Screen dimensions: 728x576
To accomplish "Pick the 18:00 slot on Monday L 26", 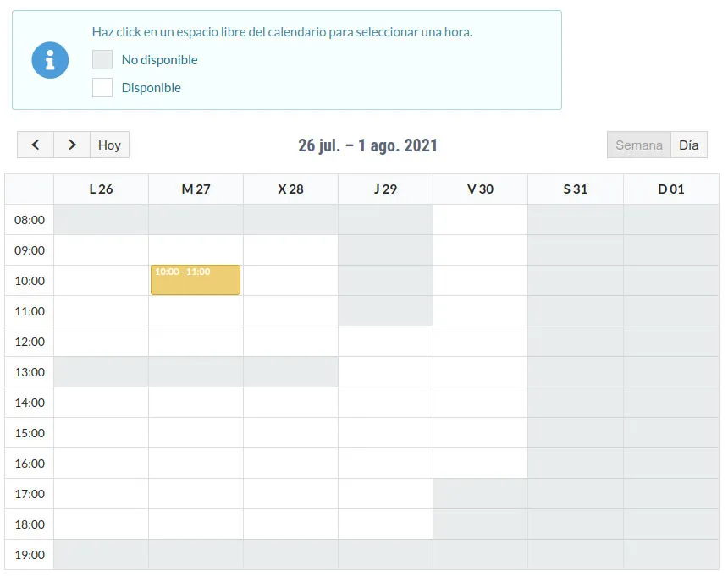I will point(102,524).
